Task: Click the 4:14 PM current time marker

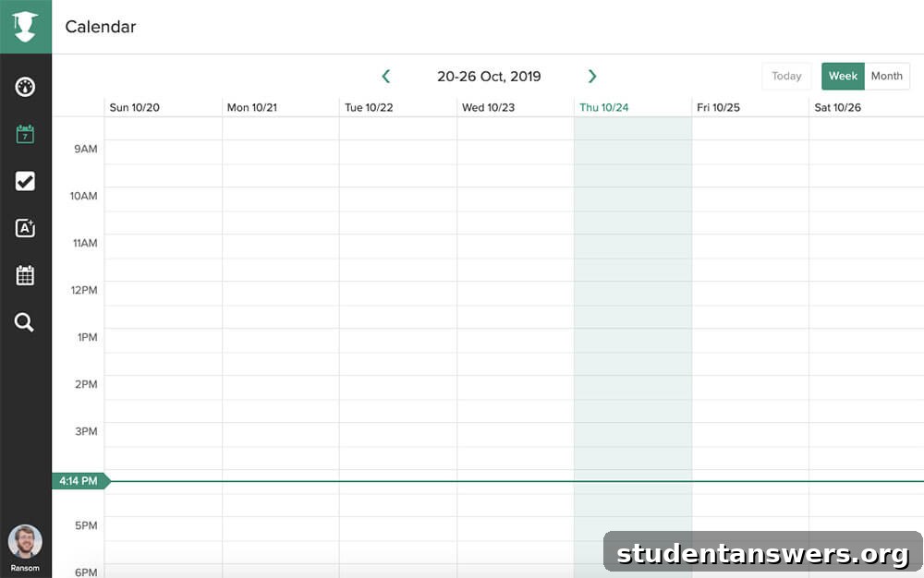Action: click(x=81, y=481)
